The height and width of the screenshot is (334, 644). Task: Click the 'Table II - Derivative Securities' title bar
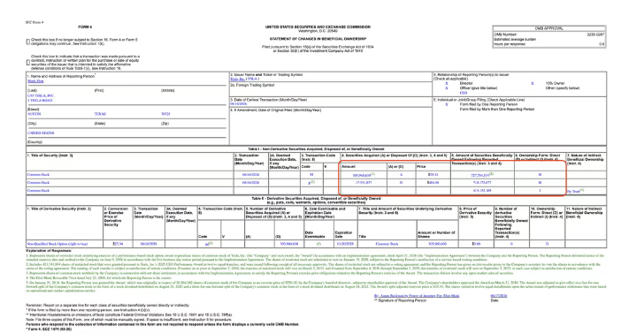click(x=317, y=201)
